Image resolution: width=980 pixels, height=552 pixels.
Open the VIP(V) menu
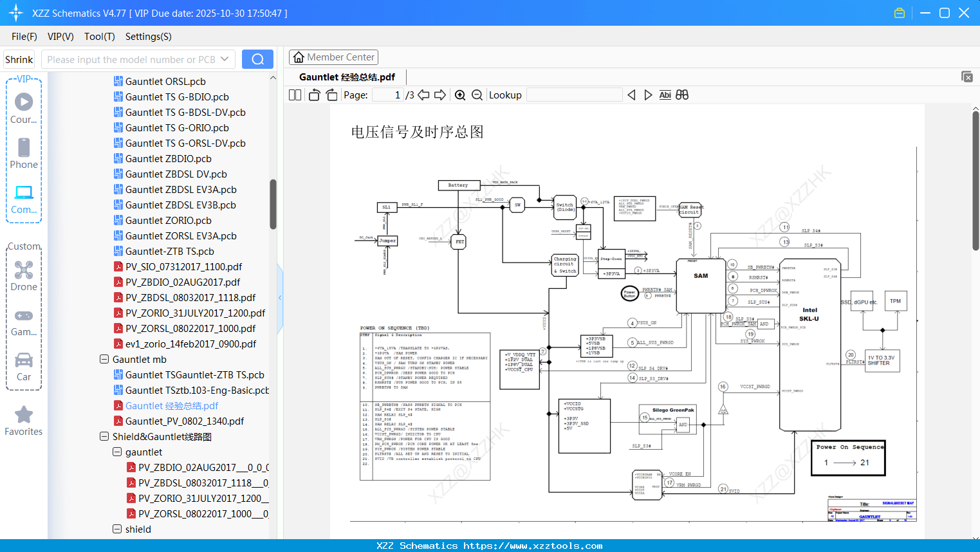[x=60, y=37]
